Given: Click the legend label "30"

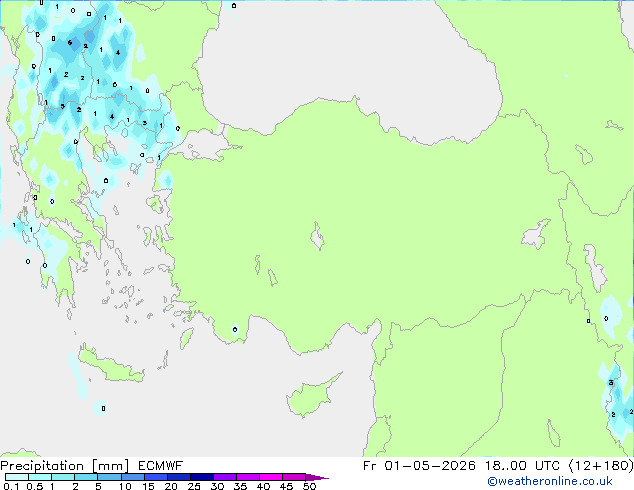Looking at the screenshot, I should tap(217, 486).
